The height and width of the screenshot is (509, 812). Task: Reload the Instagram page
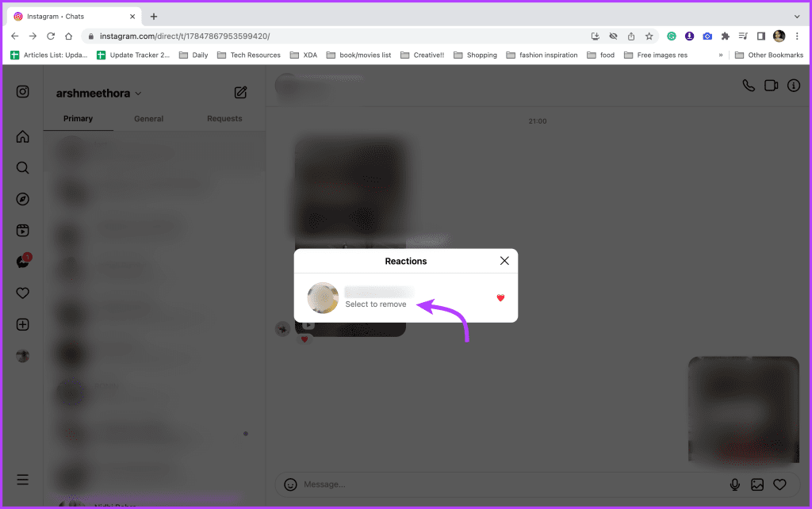[51, 36]
